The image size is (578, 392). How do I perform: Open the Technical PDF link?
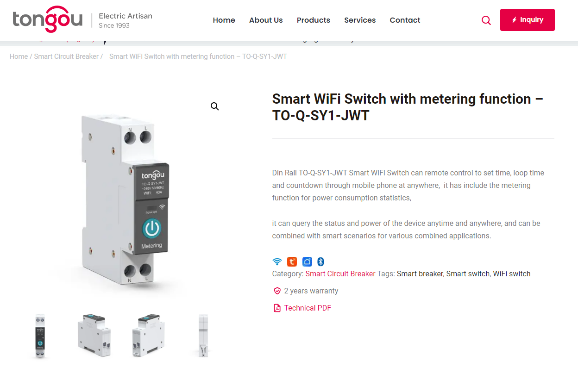tap(308, 308)
